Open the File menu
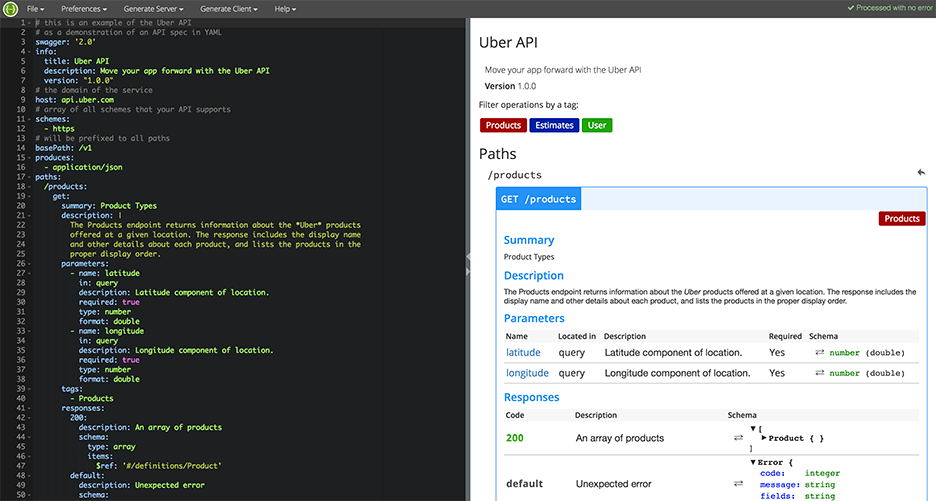Image resolution: width=936 pixels, height=501 pixels. click(x=36, y=8)
